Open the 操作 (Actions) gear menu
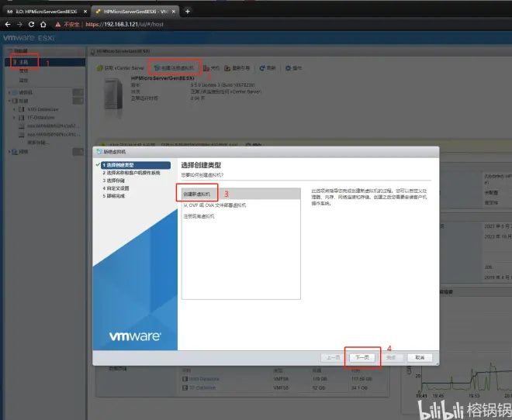 [293, 68]
